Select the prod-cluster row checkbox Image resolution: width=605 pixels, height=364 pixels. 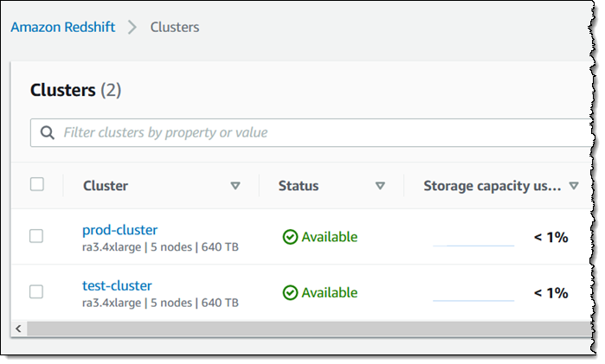point(36,236)
